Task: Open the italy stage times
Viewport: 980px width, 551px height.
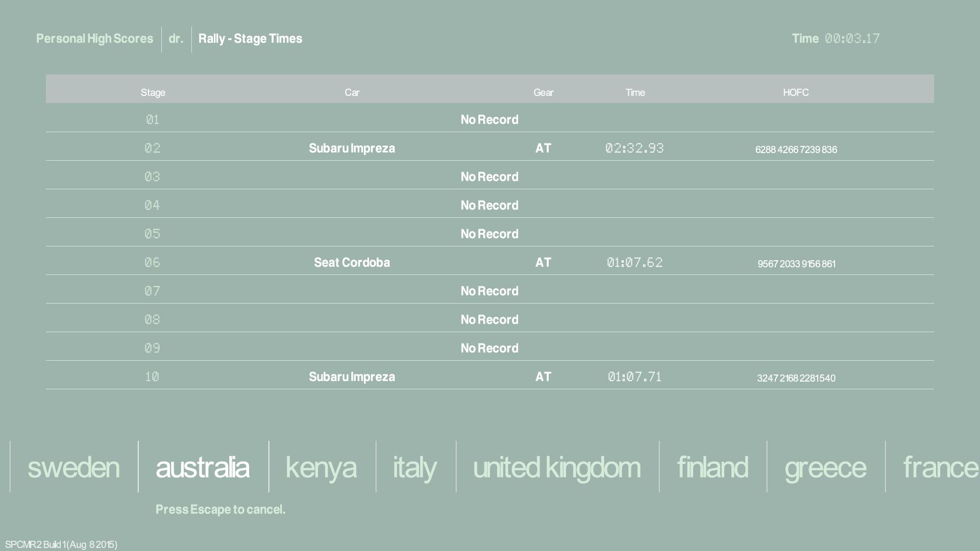Action: click(415, 467)
